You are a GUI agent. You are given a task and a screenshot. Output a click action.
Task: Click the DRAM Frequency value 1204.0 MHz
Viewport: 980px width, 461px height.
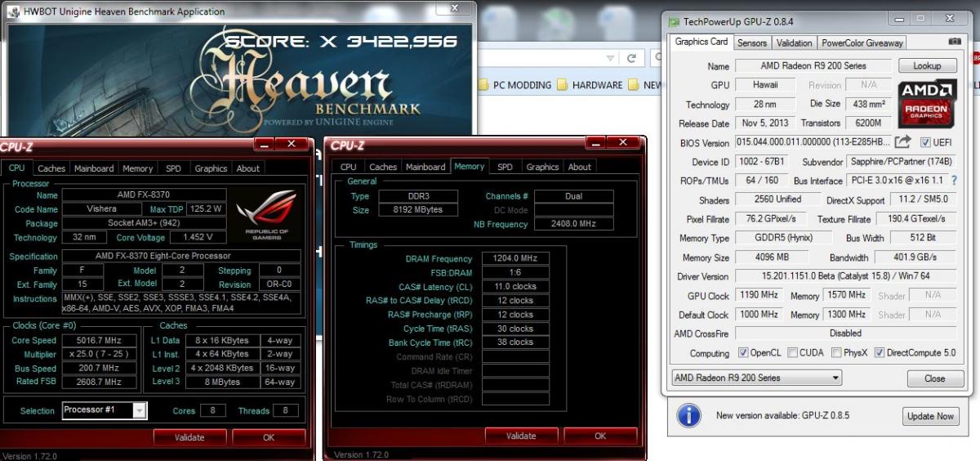coord(514,258)
